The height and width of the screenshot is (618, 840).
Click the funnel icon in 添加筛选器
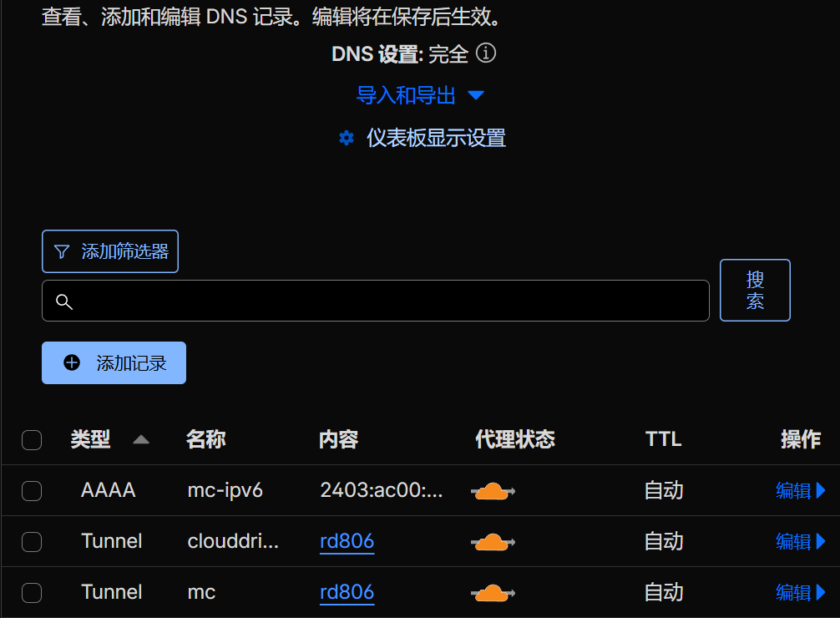coord(62,251)
